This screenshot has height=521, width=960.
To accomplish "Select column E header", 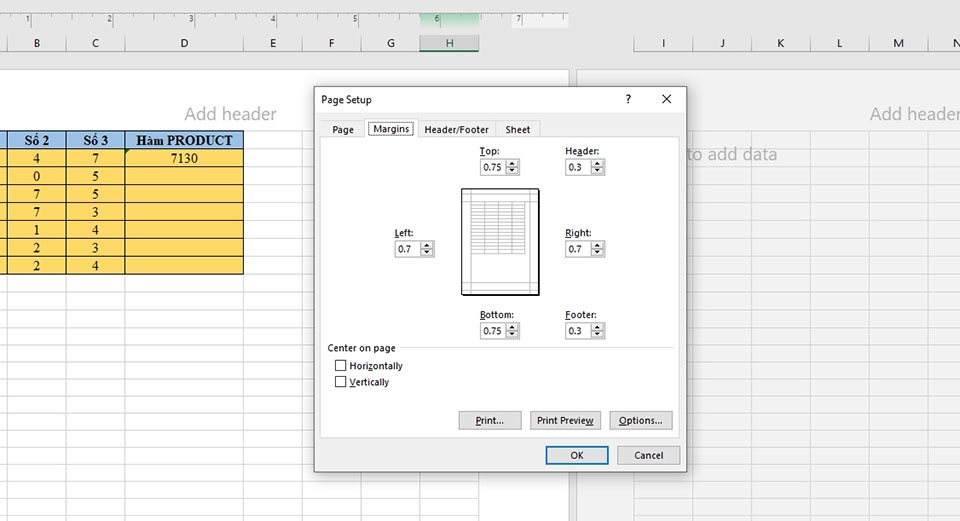I will [x=273, y=43].
